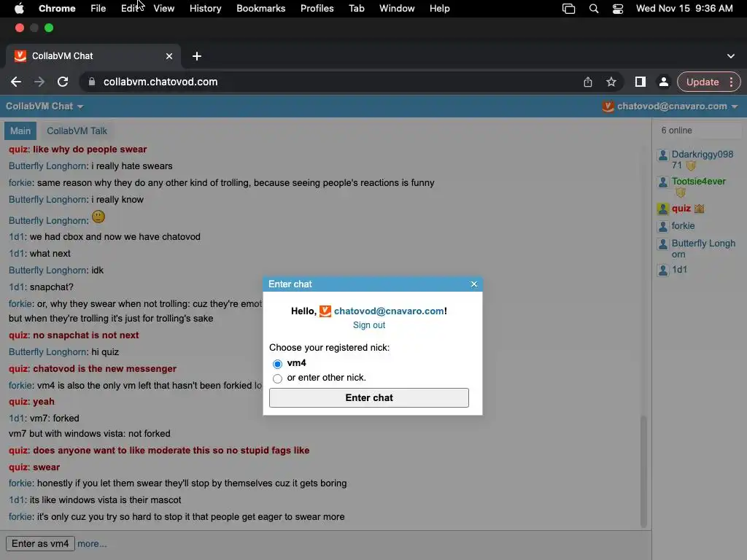Click the chat scrollbar thumb

pos(643,470)
